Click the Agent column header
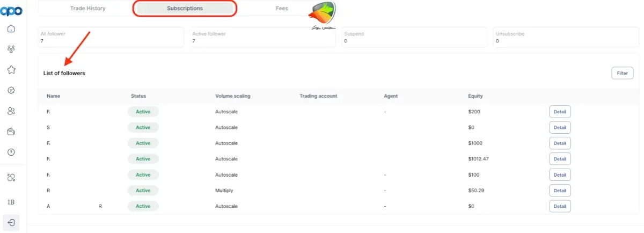644x233 pixels. [x=391, y=96]
